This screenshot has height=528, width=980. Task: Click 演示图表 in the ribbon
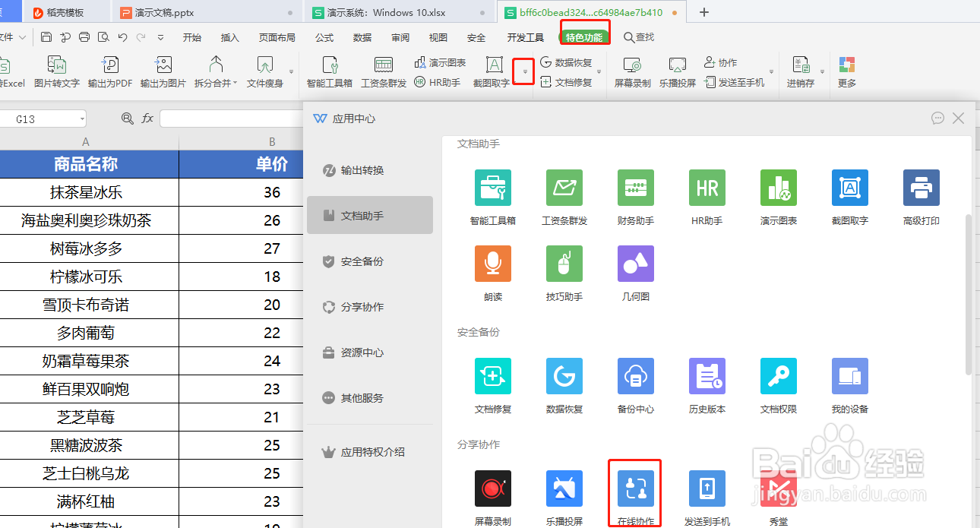click(441, 62)
